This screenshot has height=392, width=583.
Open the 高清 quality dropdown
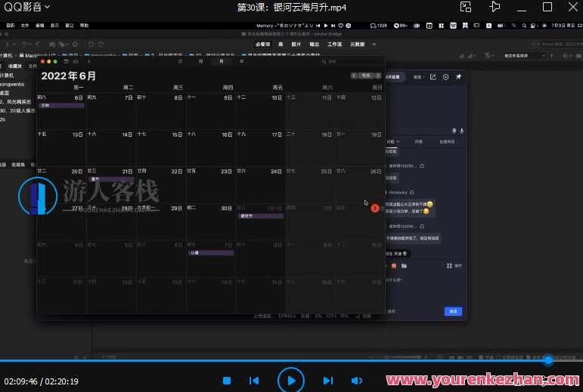[x=418, y=77]
